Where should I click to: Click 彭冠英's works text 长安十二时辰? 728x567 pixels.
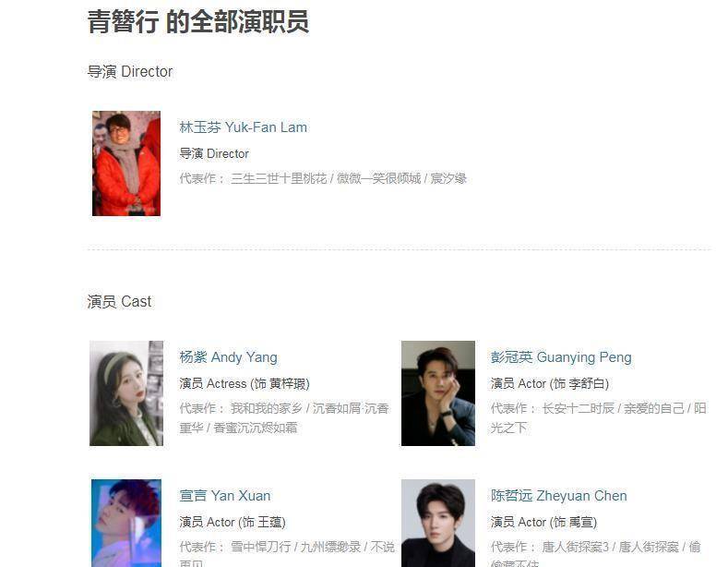[578, 408]
